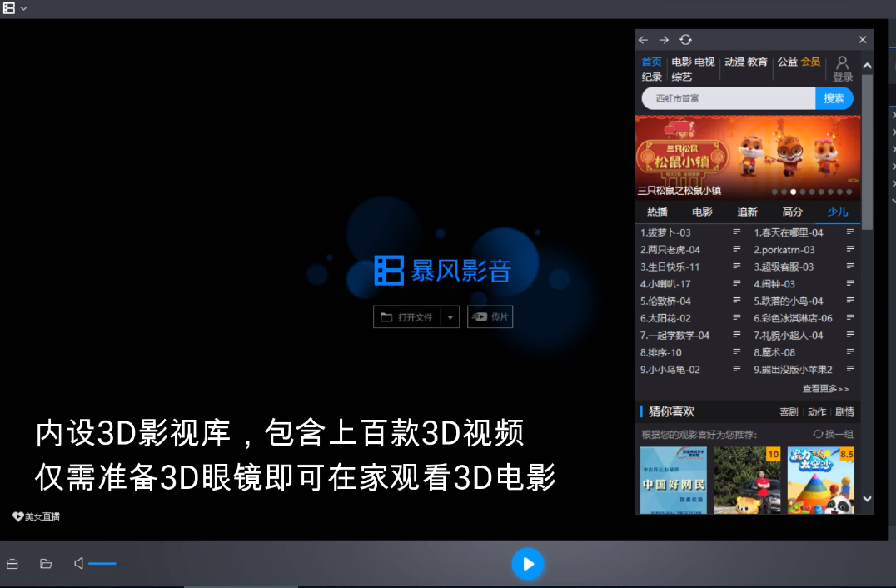The height and width of the screenshot is (588, 896).
Task: Click the 搜索 search button
Action: (x=833, y=98)
